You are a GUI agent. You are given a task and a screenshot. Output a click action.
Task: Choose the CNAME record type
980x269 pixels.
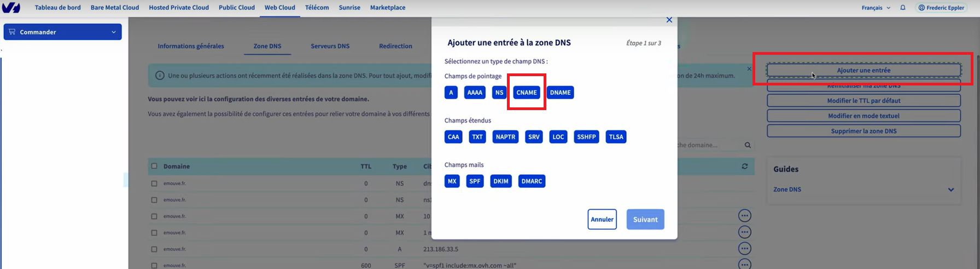pyautogui.click(x=527, y=93)
